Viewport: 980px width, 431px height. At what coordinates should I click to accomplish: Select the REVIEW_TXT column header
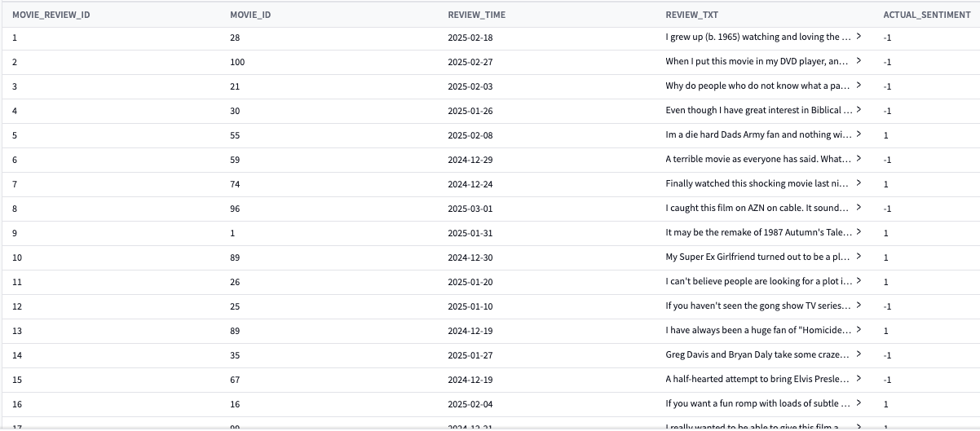(x=691, y=15)
